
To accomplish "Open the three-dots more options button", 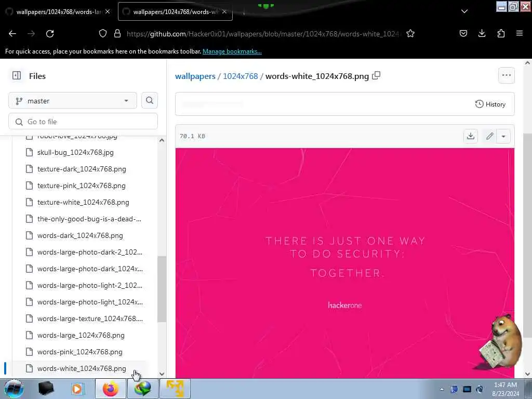I will [506, 76].
